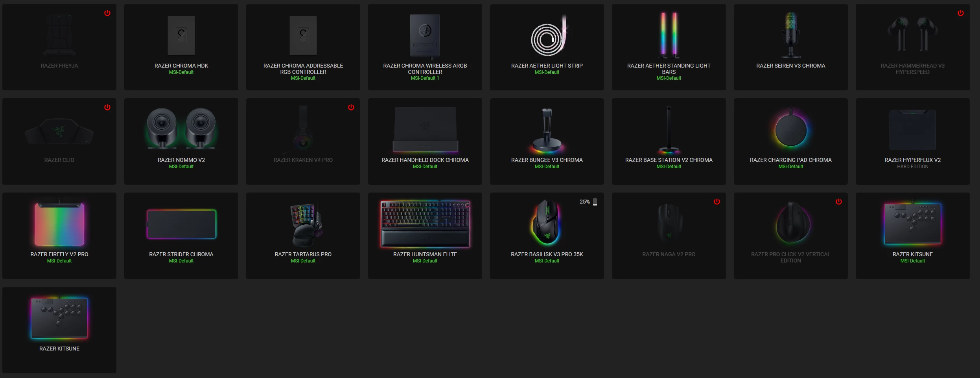The width and height of the screenshot is (980, 378).
Task: Click the "RAZER HANDHELD DOCK CHROMA" label
Action: (425, 160)
